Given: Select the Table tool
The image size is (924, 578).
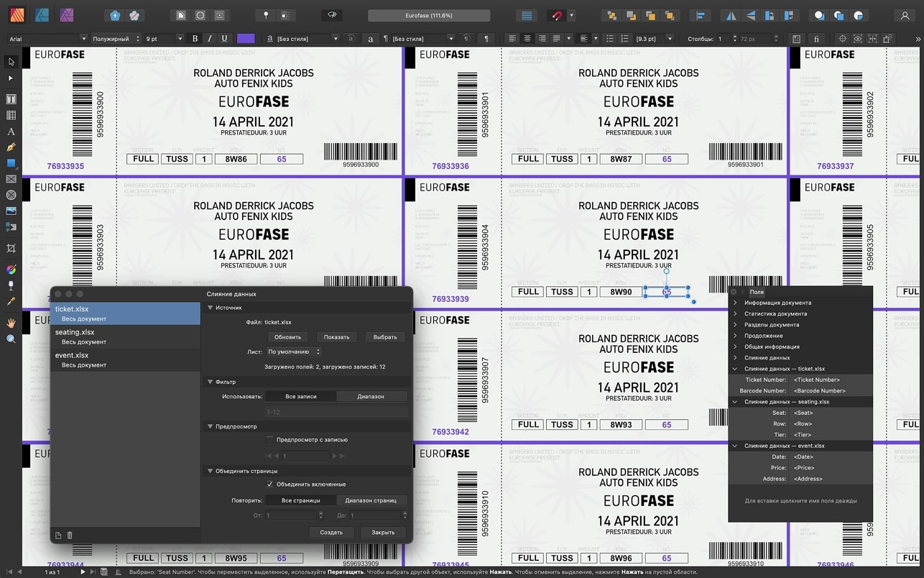Looking at the screenshot, I should 11,115.
